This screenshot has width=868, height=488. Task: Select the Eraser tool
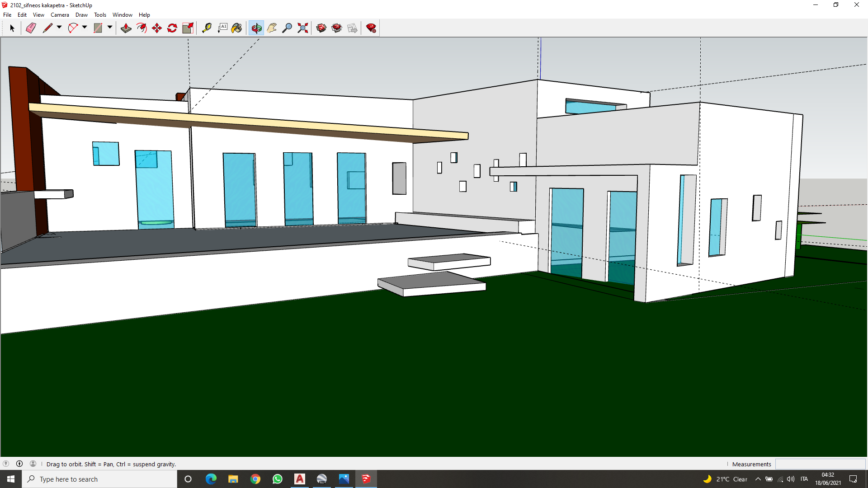point(31,28)
